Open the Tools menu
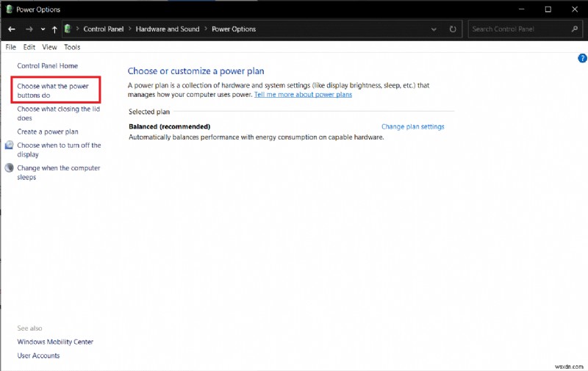 (x=72, y=47)
